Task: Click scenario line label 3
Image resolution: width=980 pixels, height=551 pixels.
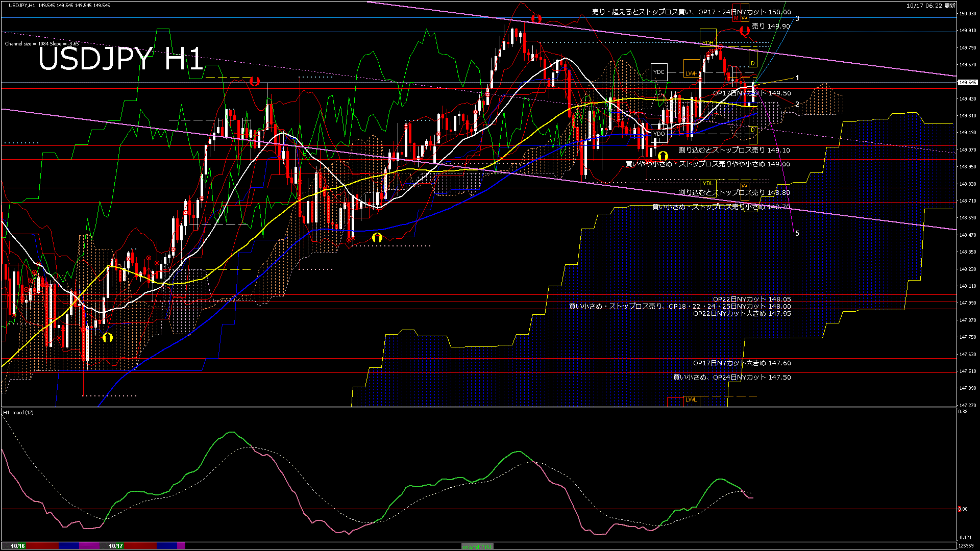Action: tap(797, 19)
